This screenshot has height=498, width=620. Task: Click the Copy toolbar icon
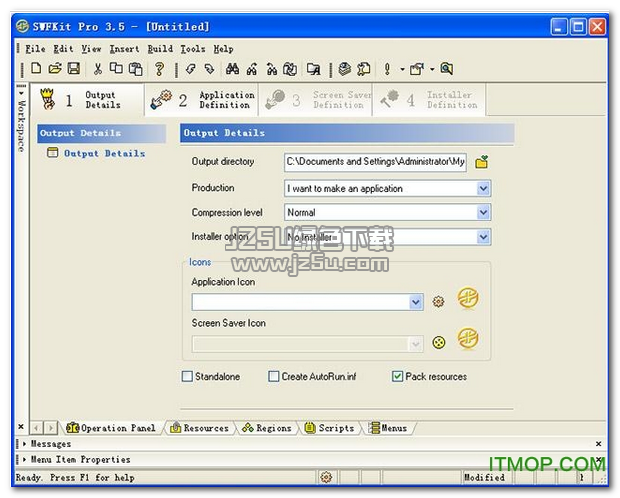point(116,68)
